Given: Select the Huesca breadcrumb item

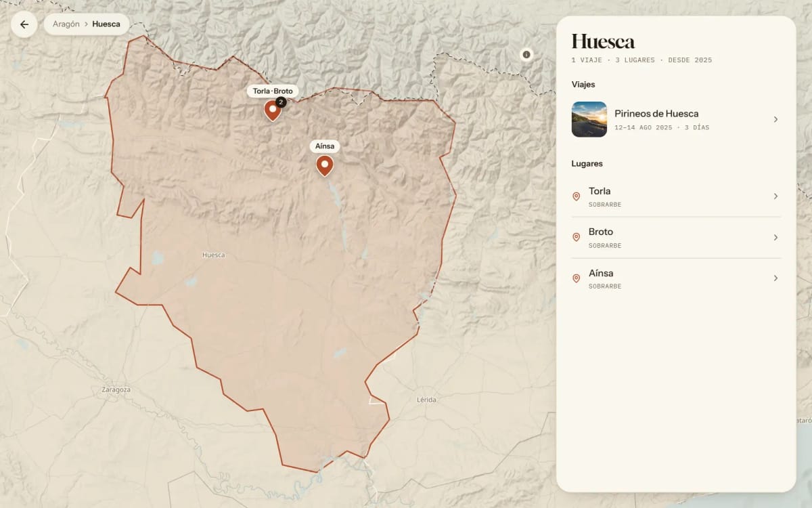Looking at the screenshot, I should click(106, 24).
